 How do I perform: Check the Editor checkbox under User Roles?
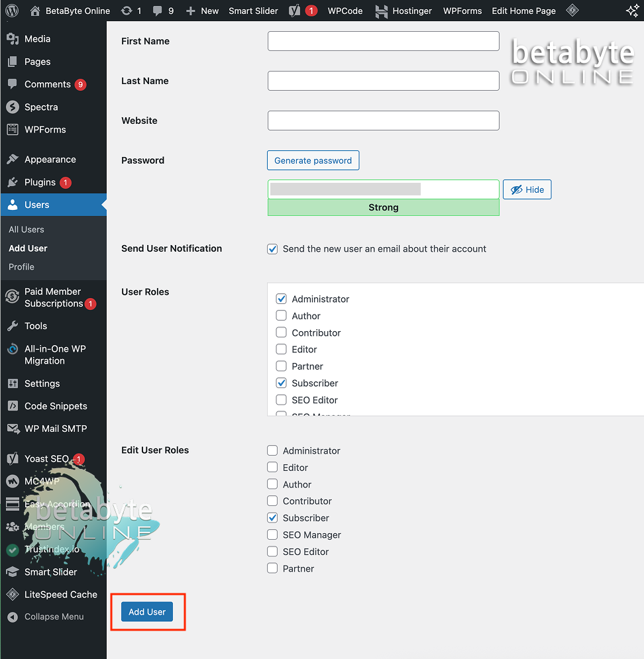tap(282, 349)
